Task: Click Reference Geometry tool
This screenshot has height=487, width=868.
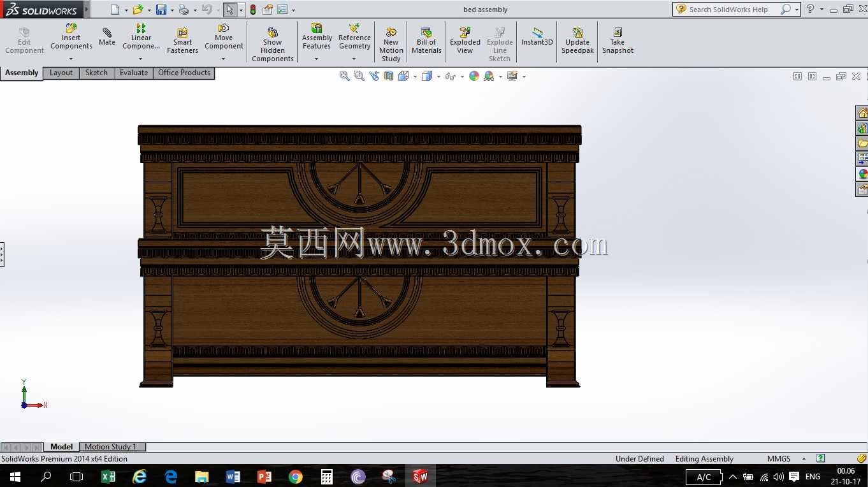Action: 354,38
